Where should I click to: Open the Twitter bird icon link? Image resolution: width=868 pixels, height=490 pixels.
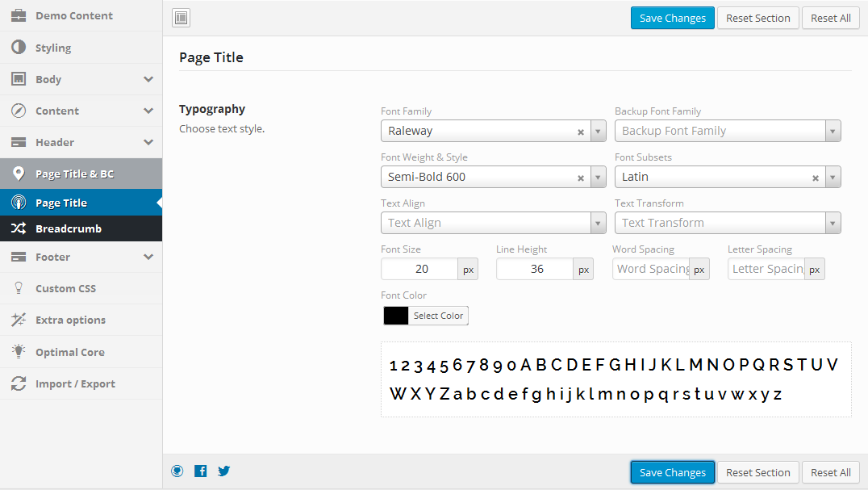tap(223, 471)
